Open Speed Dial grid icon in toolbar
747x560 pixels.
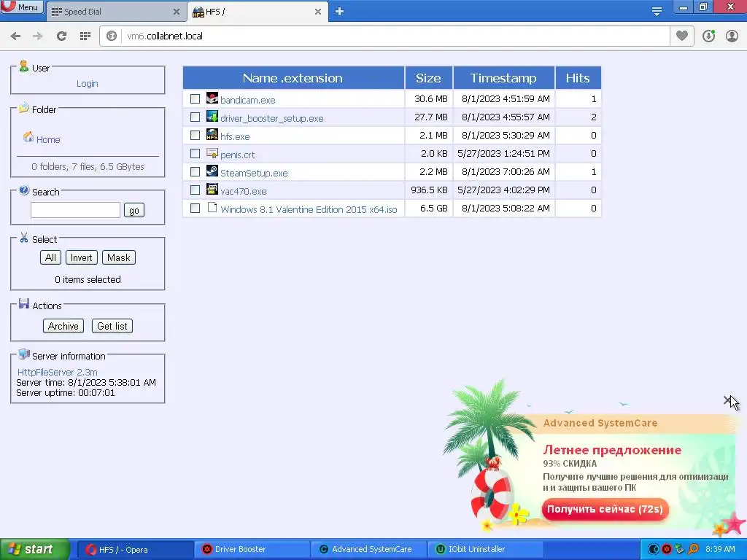click(85, 36)
